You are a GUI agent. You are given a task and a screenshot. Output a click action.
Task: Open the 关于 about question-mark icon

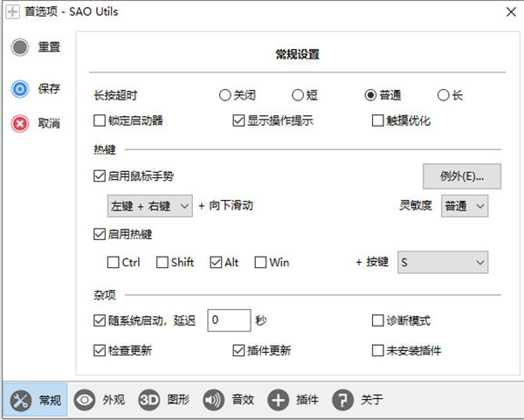(342, 400)
